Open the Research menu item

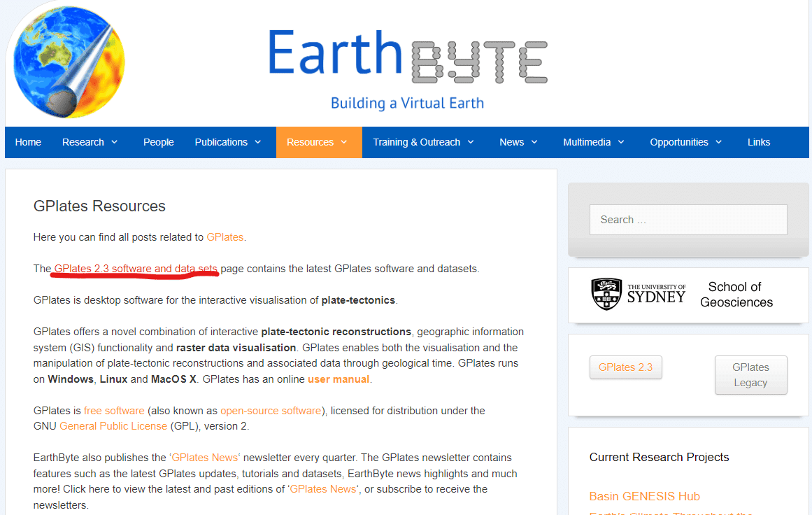pos(83,142)
